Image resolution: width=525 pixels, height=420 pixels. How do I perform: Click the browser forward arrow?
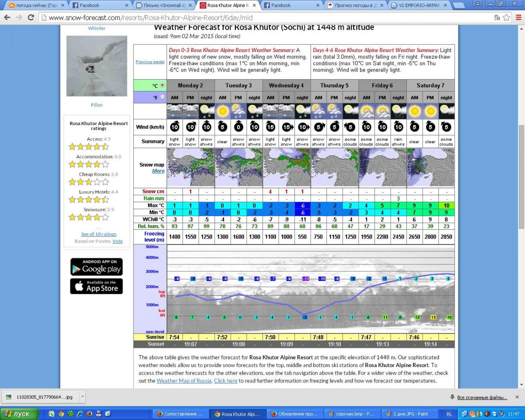[19, 17]
